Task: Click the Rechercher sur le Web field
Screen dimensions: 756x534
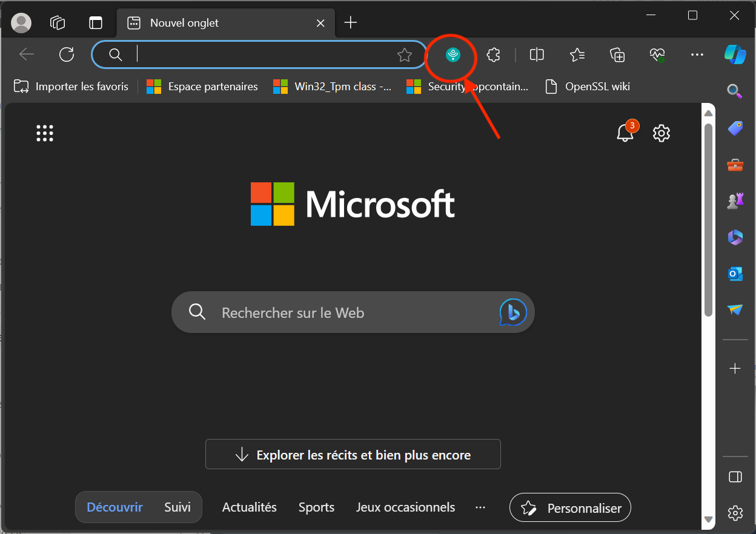Action: (339, 313)
